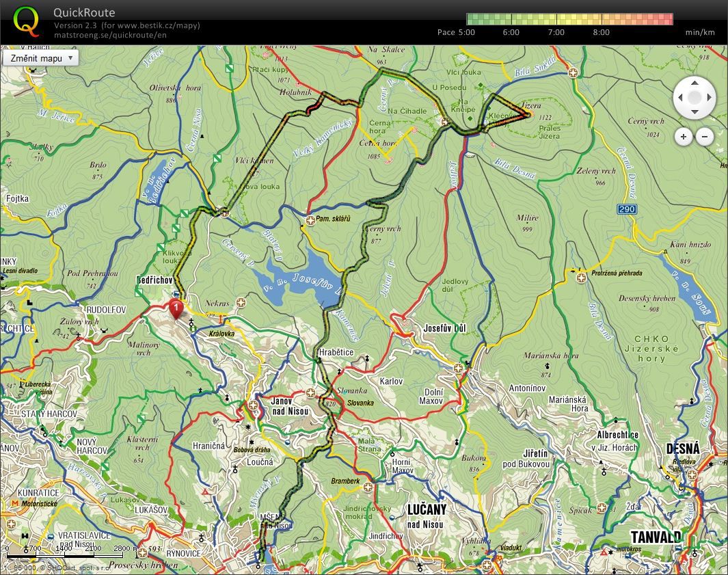728x575 pixels.
Task: Click the Protržená přehrada landmark marker
Action: coord(581,278)
